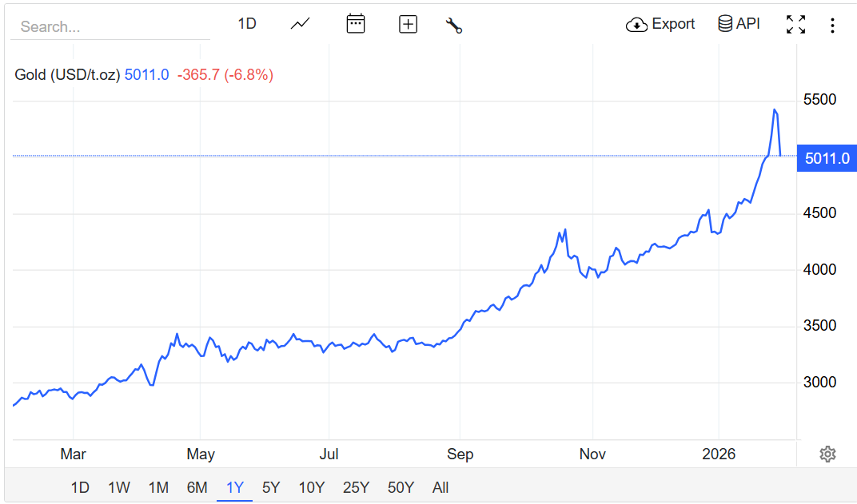Switch to the 5Y time range
The height and width of the screenshot is (504, 857).
click(x=271, y=487)
